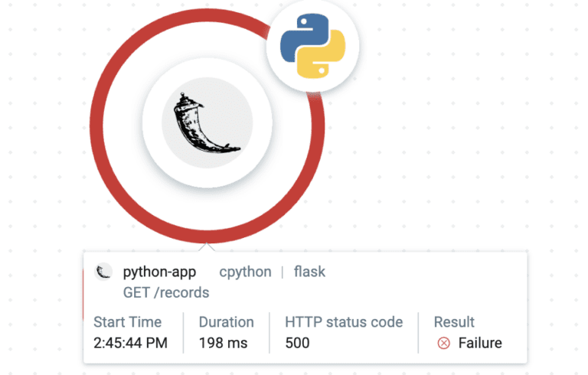Click the HTTP status code label

click(344, 322)
